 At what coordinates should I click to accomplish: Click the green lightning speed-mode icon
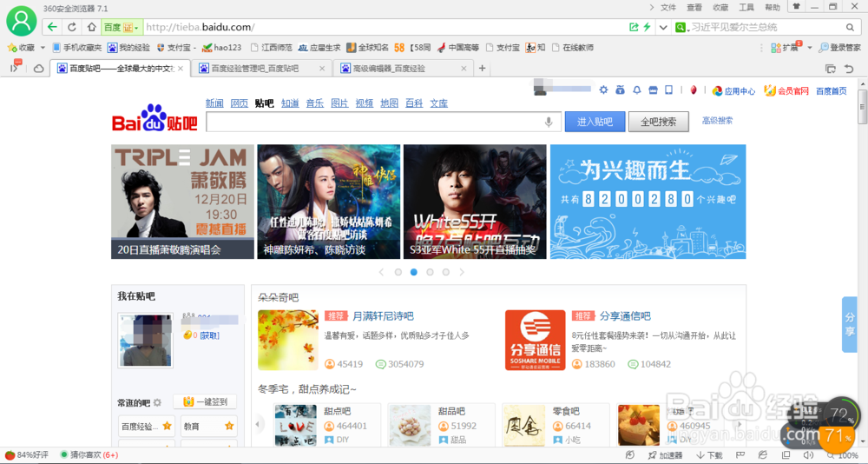[x=647, y=27]
